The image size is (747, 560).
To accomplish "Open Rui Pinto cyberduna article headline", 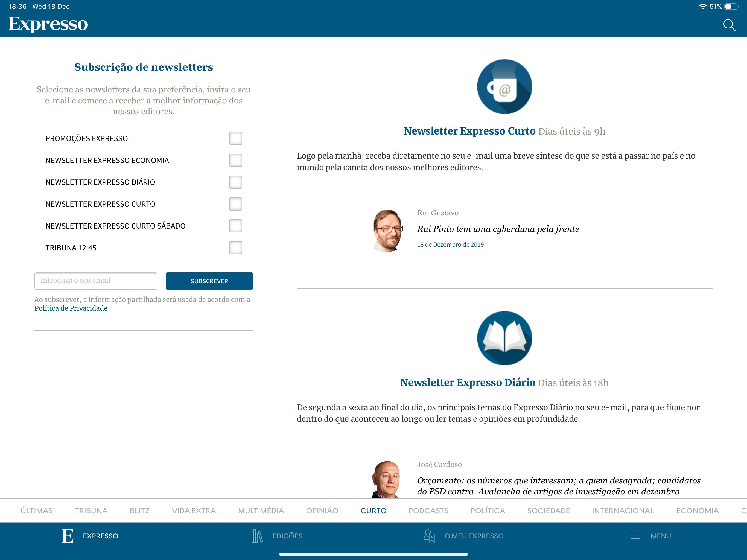I will 498,229.
